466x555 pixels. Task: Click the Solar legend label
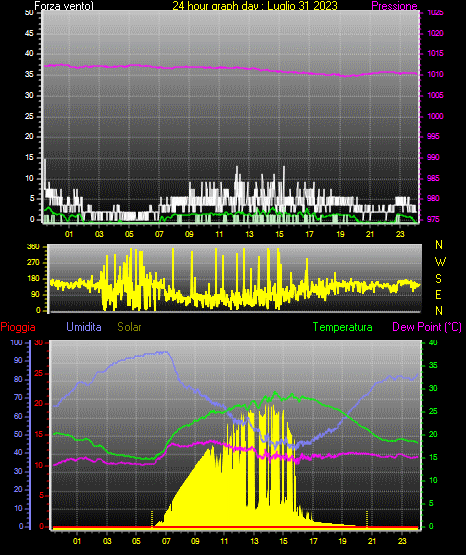point(129,327)
